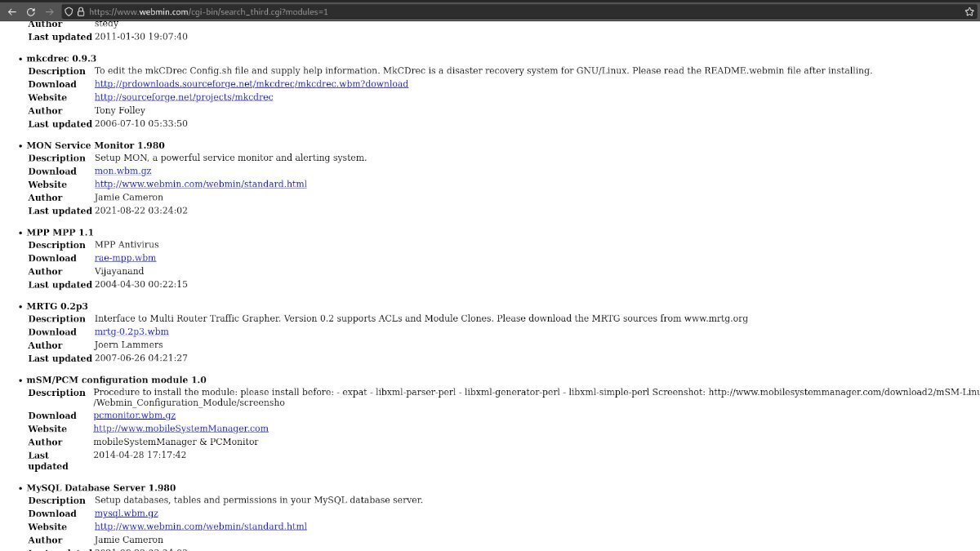Download mkcdrec.wbm from the sourceforge link
The width and height of the screenshot is (980, 551).
pos(251,84)
